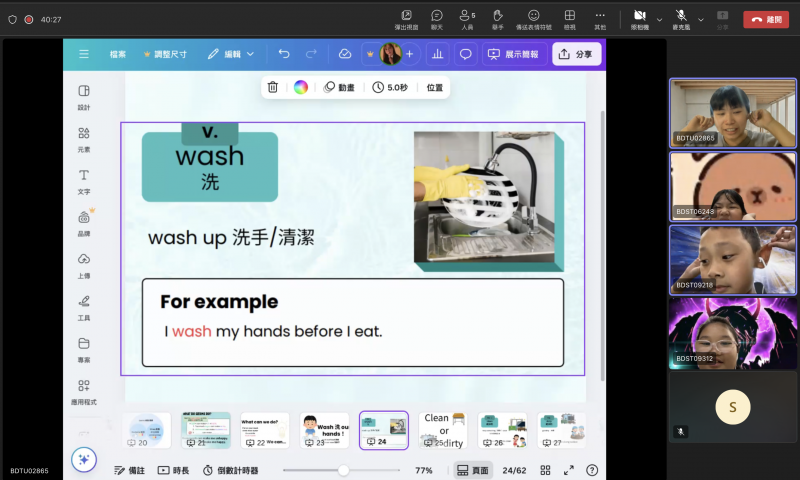Raise hand in the meeting

(498, 19)
